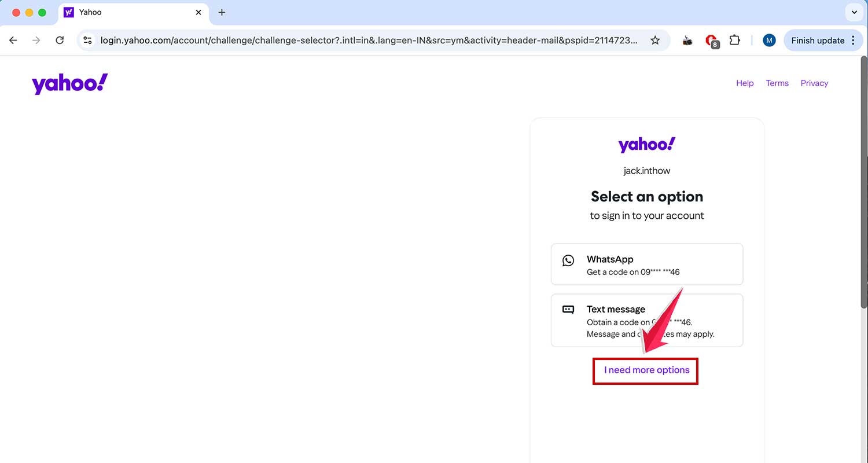Expand the tab search chevron at top right

[854, 12]
